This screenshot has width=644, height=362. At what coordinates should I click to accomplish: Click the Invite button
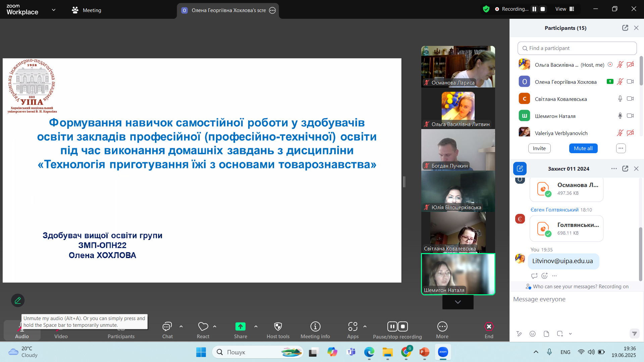tap(539, 148)
